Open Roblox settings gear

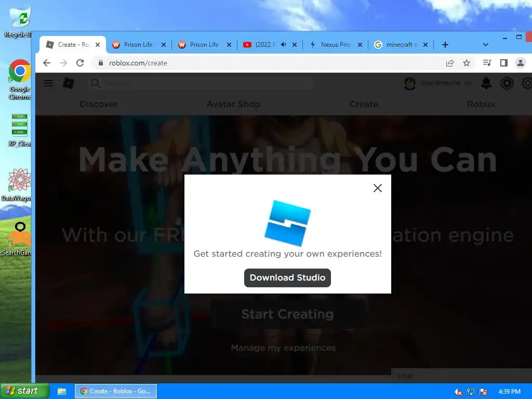click(x=527, y=83)
